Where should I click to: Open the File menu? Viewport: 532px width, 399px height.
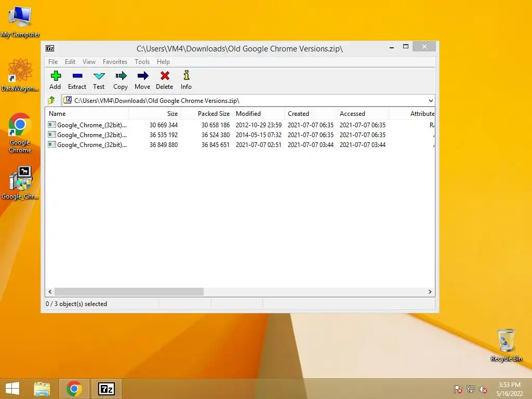[53, 62]
